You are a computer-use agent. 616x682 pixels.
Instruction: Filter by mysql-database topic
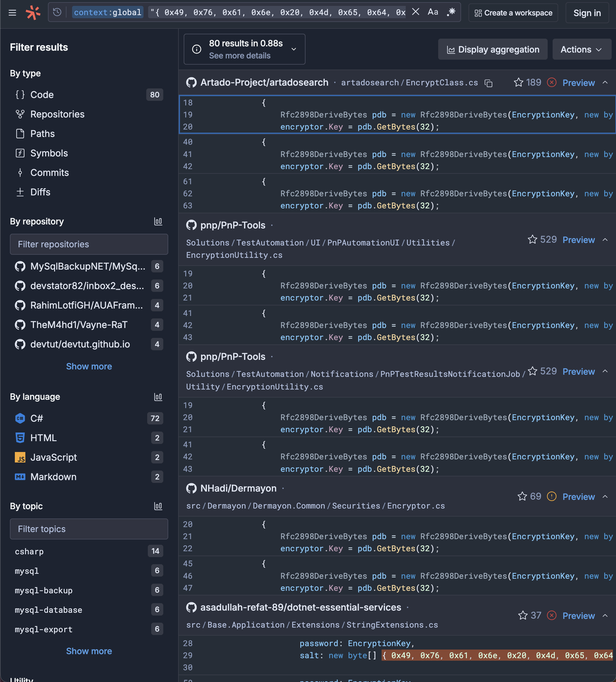point(89,610)
